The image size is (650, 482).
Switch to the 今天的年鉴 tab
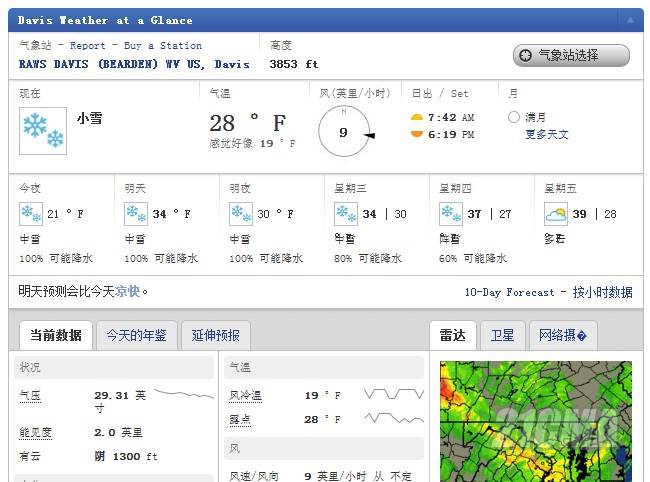(137, 336)
